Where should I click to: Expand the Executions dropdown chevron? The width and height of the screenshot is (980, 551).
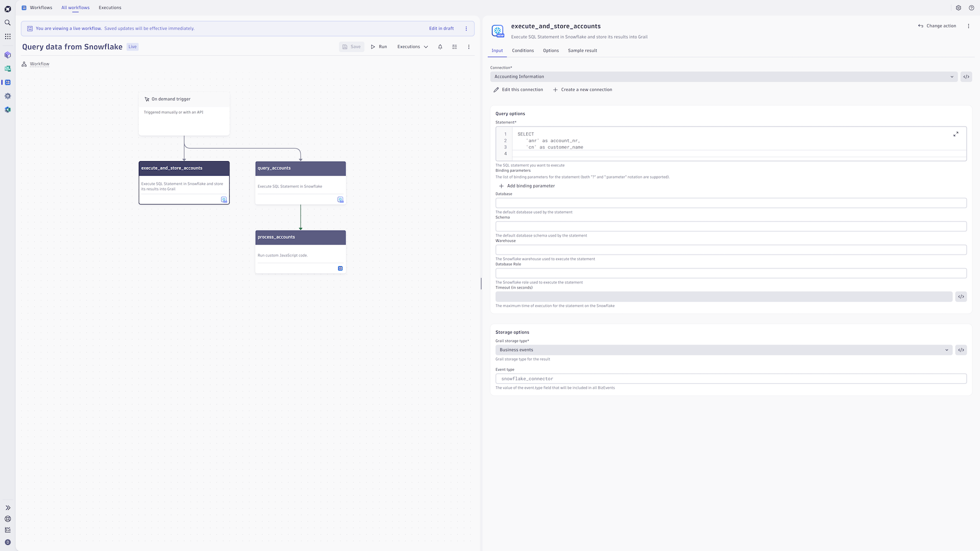pyautogui.click(x=426, y=46)
